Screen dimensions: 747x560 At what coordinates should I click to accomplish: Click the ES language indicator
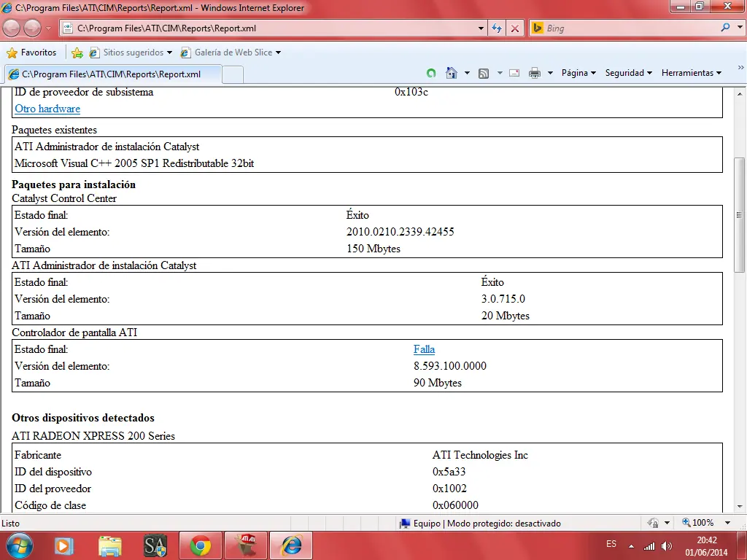click(611, 544)
